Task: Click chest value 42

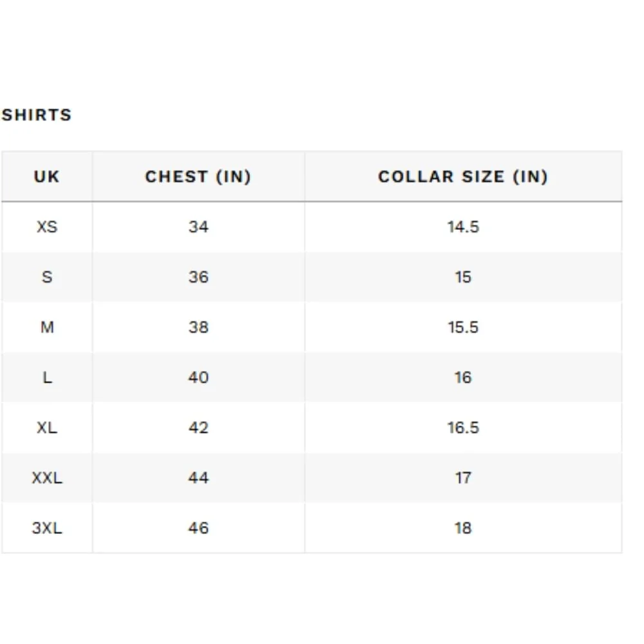Action: [198, 428]
